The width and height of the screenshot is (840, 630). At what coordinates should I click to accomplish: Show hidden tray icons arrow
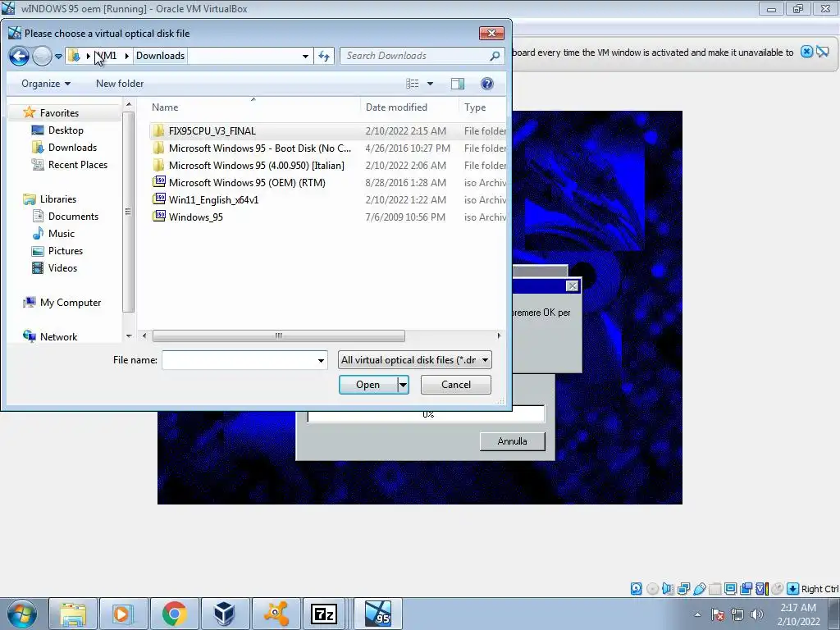697,614
